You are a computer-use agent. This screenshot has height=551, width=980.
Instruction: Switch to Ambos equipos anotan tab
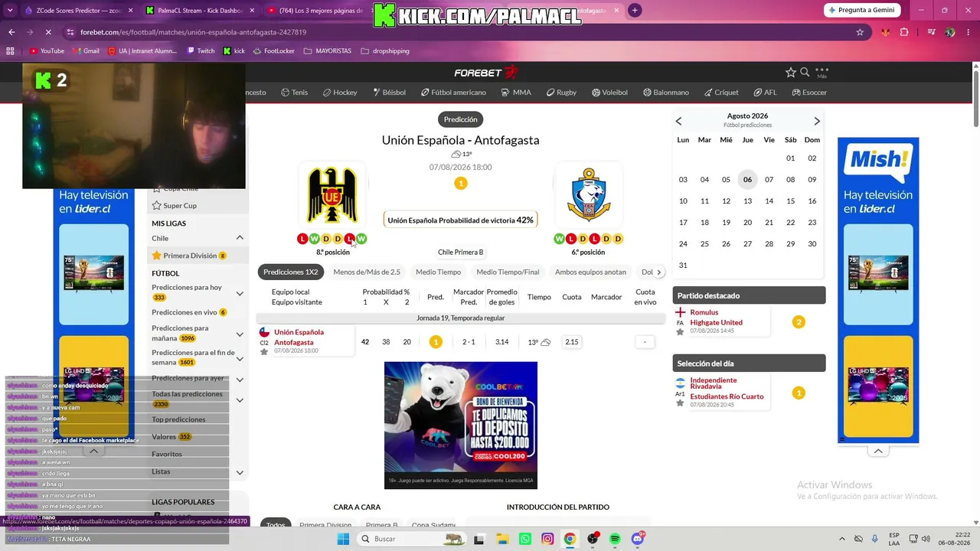click(590, 272)
